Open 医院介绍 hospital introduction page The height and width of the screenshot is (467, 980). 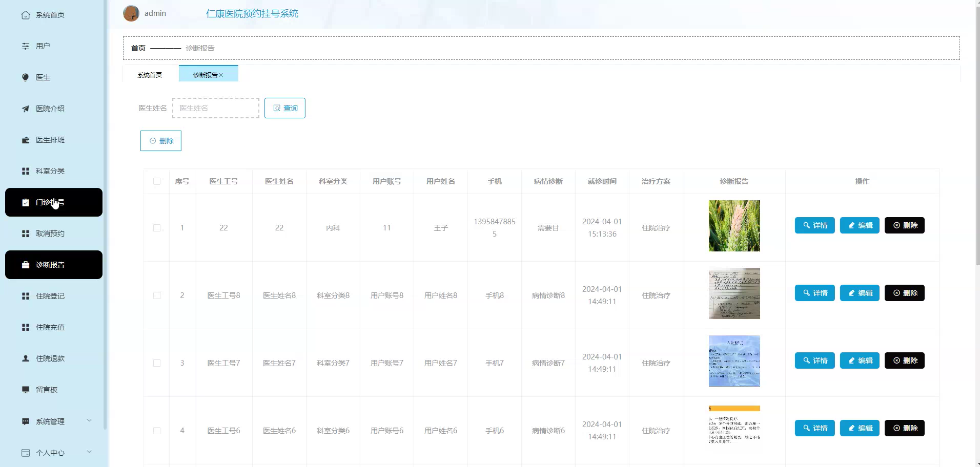pos(50,109)
